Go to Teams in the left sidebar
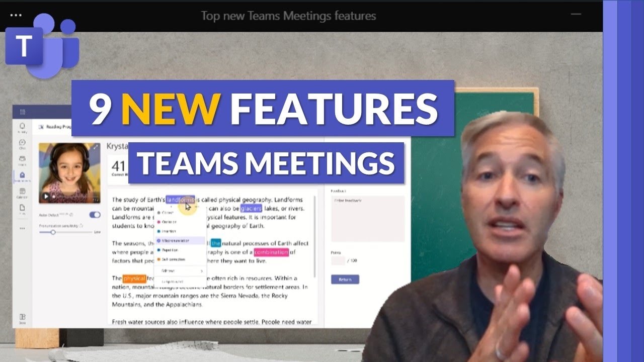The image size is (644, 362). coord(22,161)
